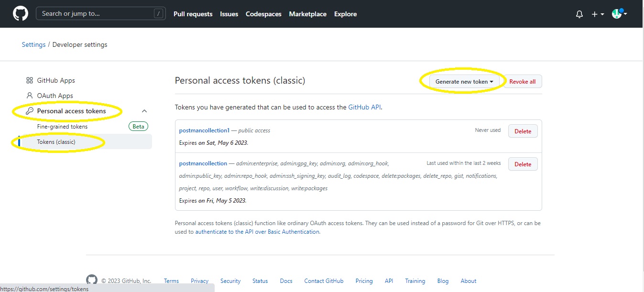Open the plus create-new menu
644x292 pixels.
[597, 14]
